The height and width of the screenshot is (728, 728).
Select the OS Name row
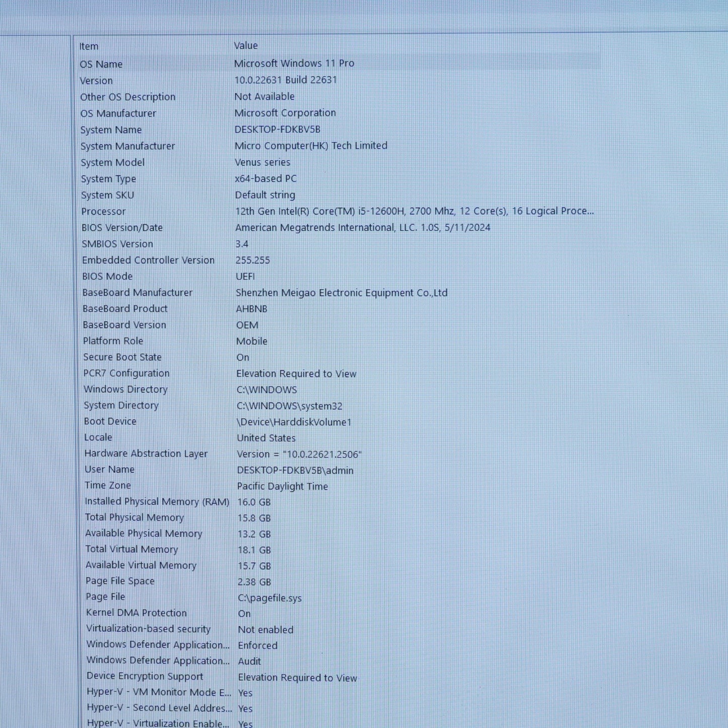click(339, 63)
